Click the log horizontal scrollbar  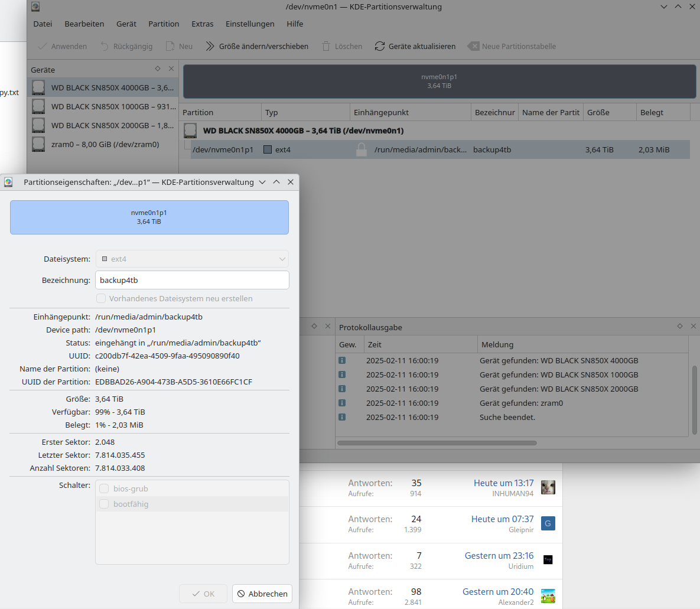(x=437, y=443)
